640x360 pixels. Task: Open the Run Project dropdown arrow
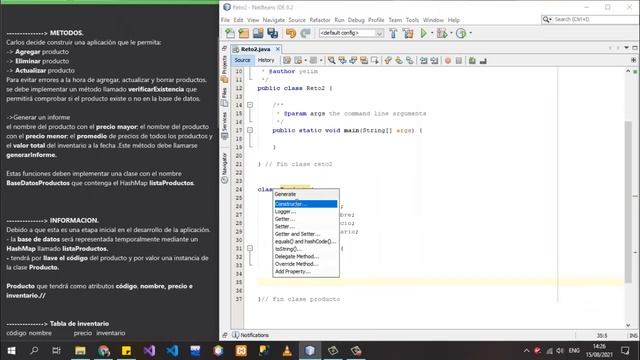tap(432, 33)
